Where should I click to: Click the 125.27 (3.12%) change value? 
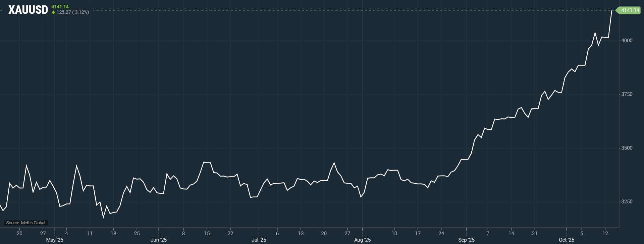[x=73, y=12]
